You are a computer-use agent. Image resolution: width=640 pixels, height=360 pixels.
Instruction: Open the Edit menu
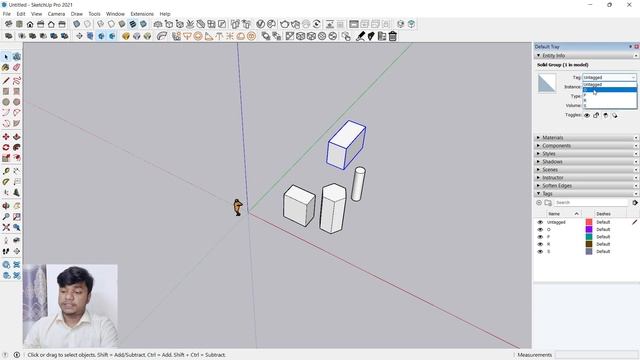pos(21,14)
